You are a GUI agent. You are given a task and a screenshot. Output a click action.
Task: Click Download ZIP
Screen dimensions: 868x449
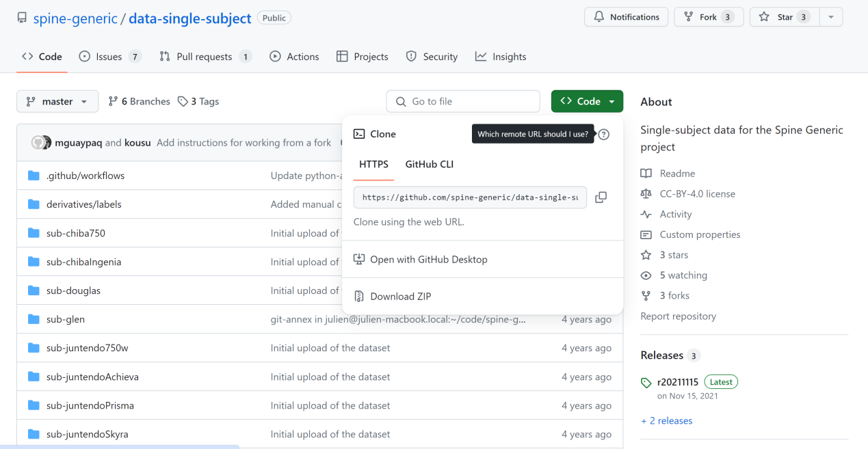(x=400, y=297)
